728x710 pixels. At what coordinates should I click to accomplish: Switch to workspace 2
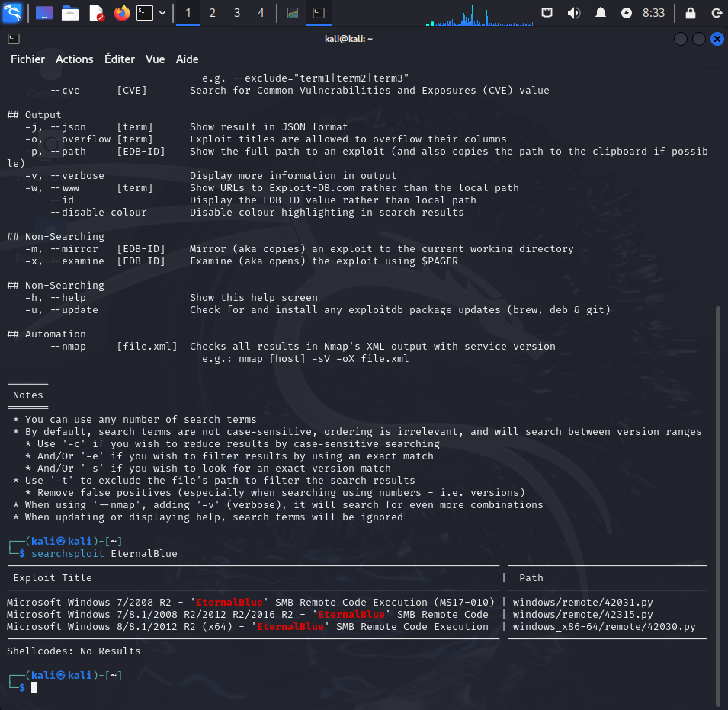(213, 13)
